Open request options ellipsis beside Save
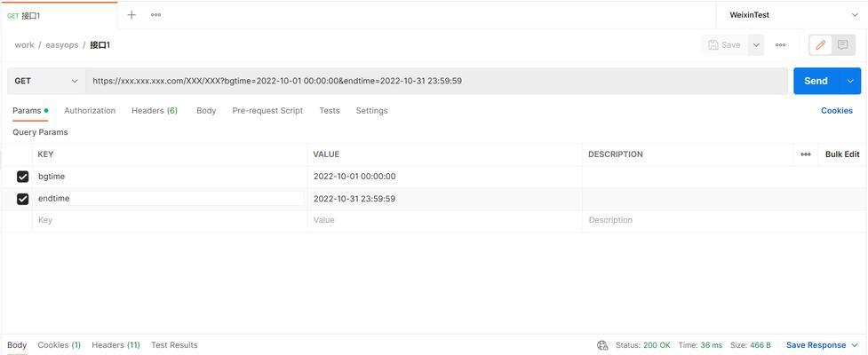The image size is (868, 355). [x=781, y=44]
